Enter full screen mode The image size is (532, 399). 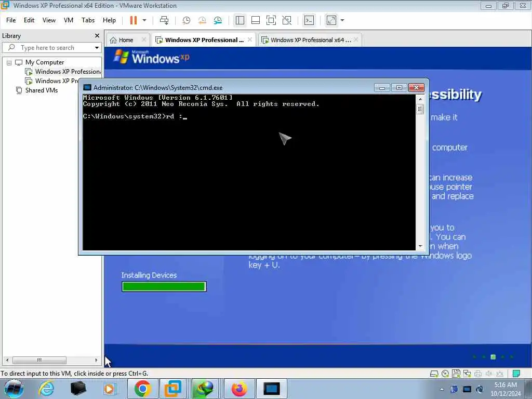click(x=271, y=20)
